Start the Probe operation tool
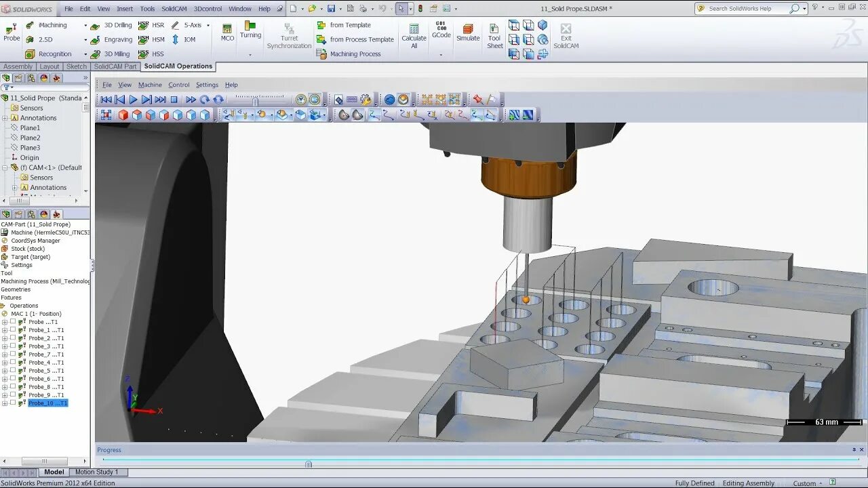 coord(12,31)
